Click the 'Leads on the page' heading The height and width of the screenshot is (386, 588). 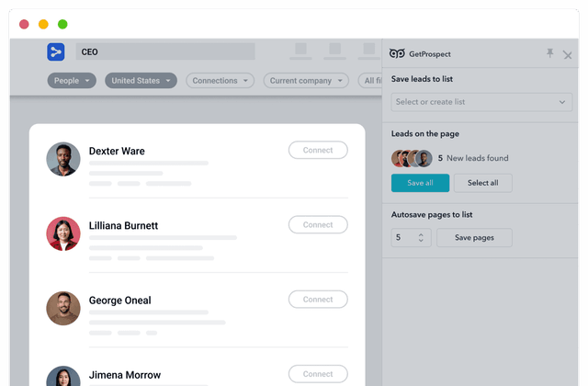(424, 134)
